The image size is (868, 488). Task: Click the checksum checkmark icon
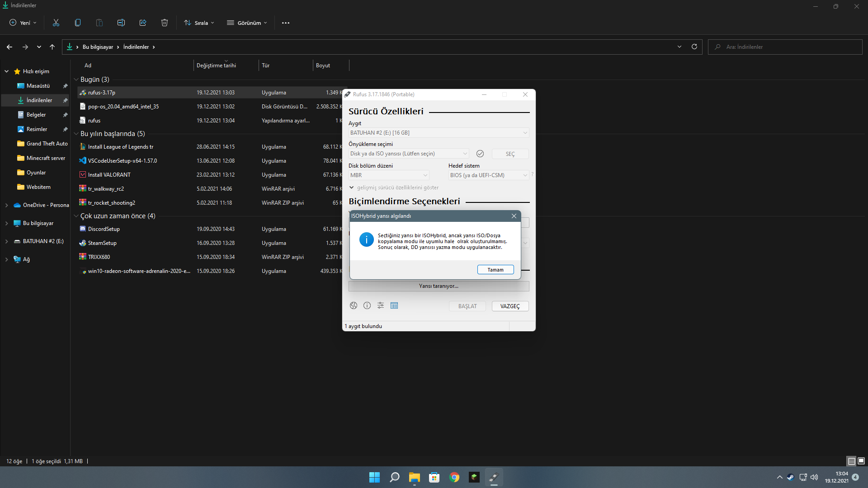(480, 154)
